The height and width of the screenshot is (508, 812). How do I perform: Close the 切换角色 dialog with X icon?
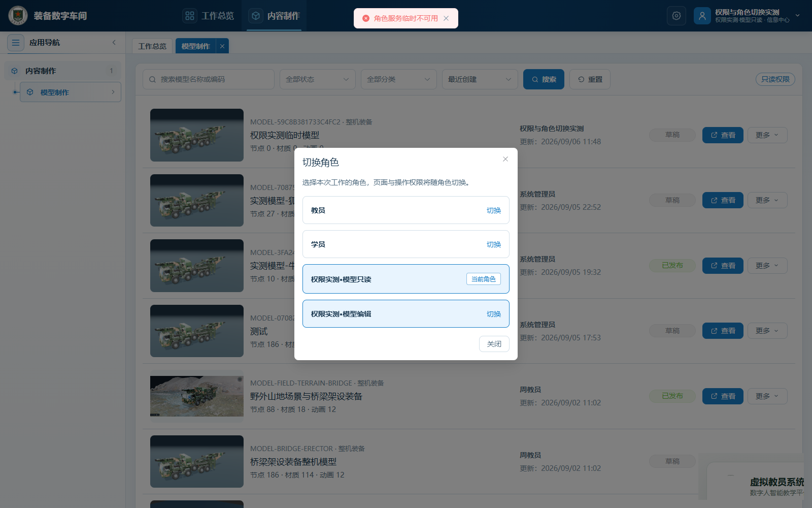(505, 159)
